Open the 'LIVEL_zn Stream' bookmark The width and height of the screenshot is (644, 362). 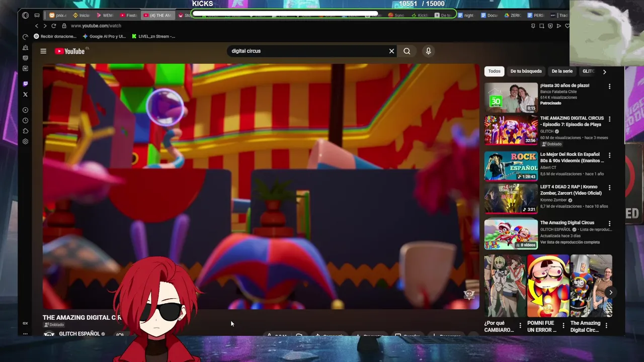coord(153,36)
